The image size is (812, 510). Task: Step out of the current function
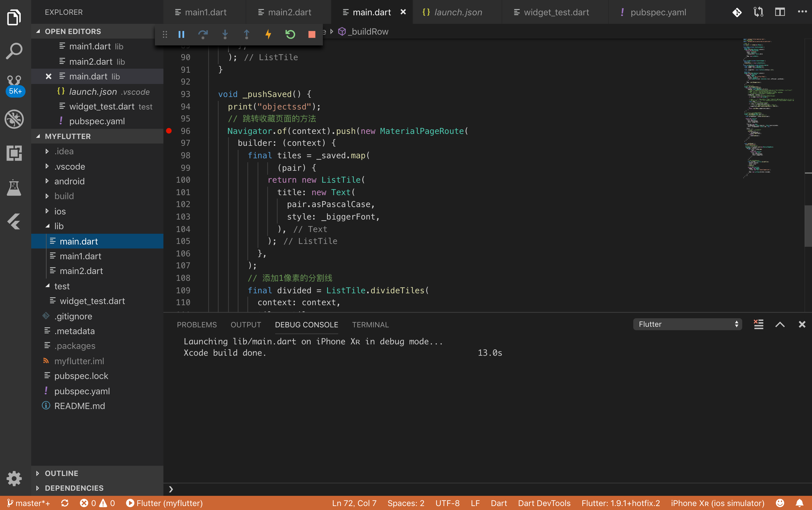click(x=247, y=34)
